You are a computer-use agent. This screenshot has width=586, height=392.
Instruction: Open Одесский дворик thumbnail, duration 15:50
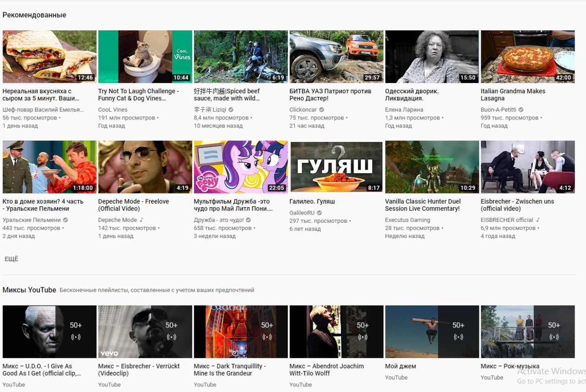point(432,57)
